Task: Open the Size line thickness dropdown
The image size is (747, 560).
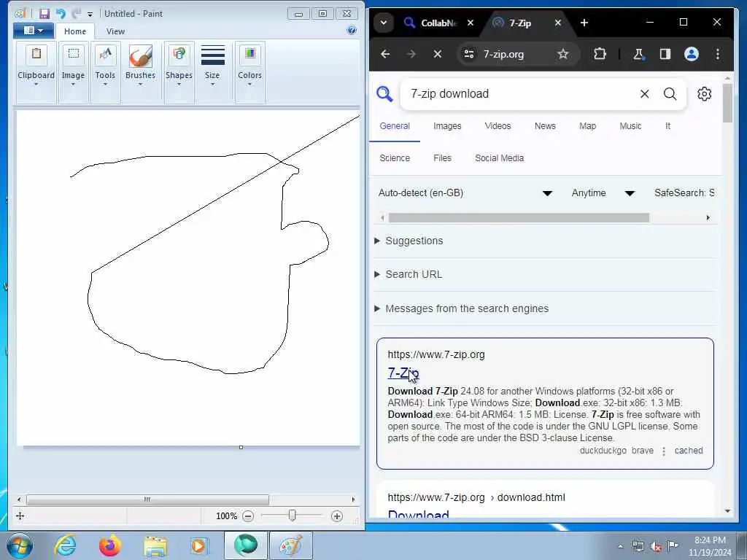Action: pos(212,72)
